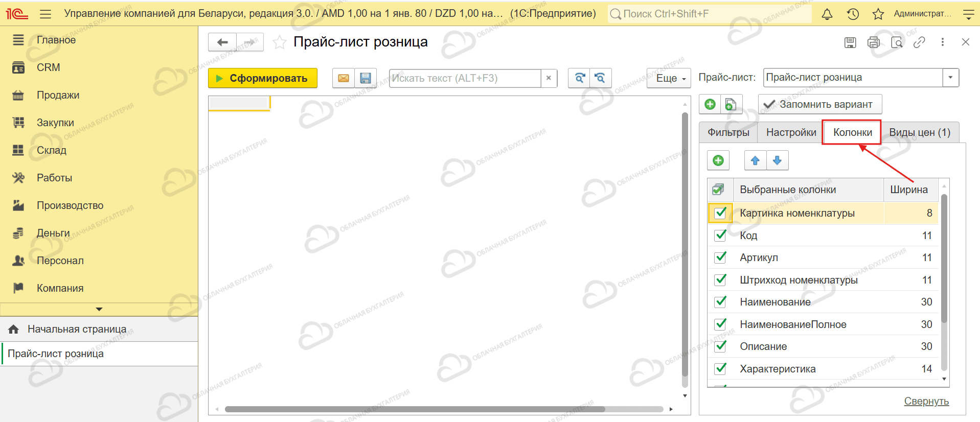Open the notifications bell icon

click(827, 14)
